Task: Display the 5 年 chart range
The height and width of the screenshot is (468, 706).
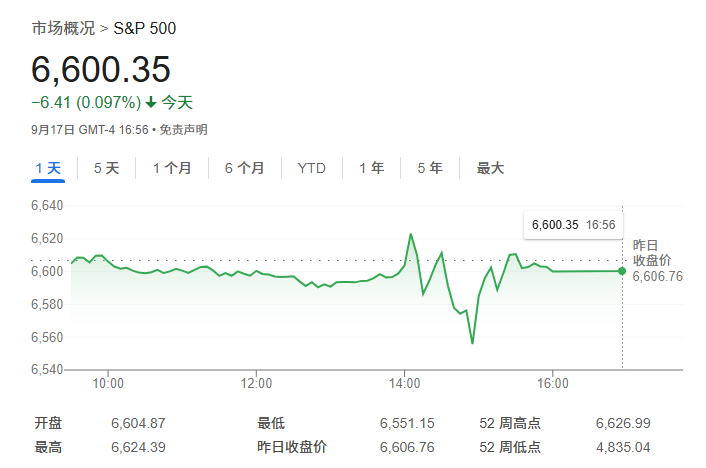Action: (429, 168)
